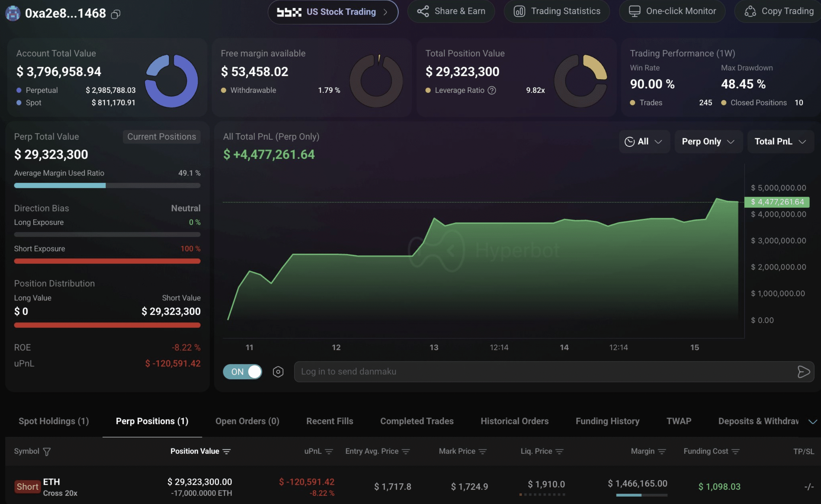Switch to Open Orders (0) tab

point(247,421)
